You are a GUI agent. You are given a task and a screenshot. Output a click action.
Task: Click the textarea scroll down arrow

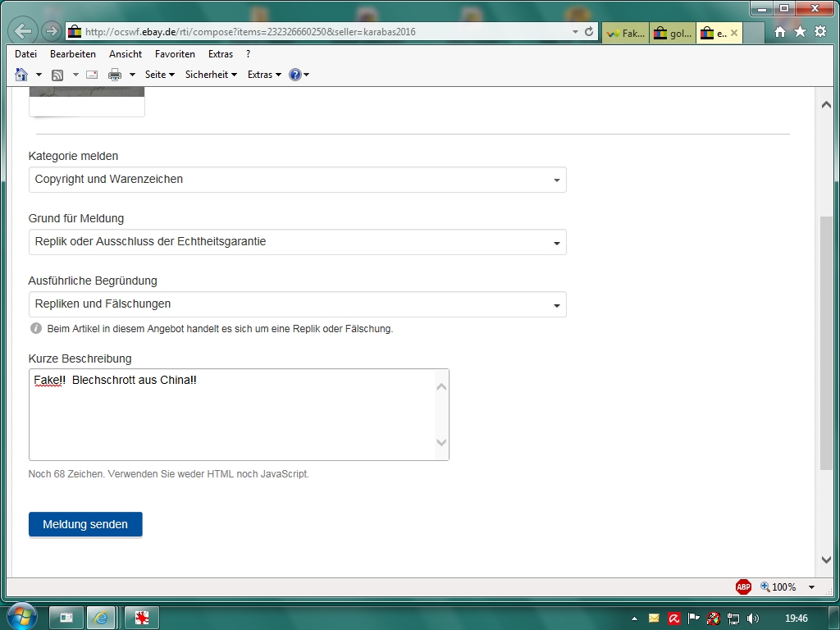(x=441, y=442)
